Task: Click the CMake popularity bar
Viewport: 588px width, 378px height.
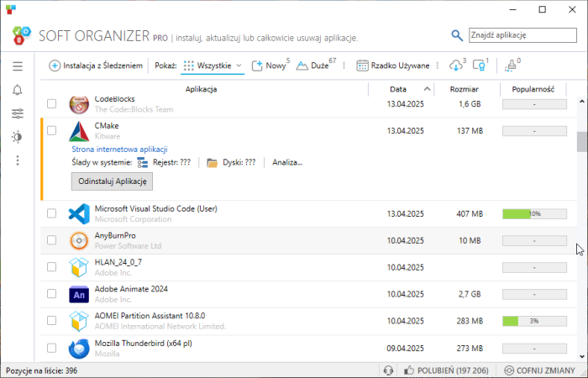Action: click(x=534, y=131)
